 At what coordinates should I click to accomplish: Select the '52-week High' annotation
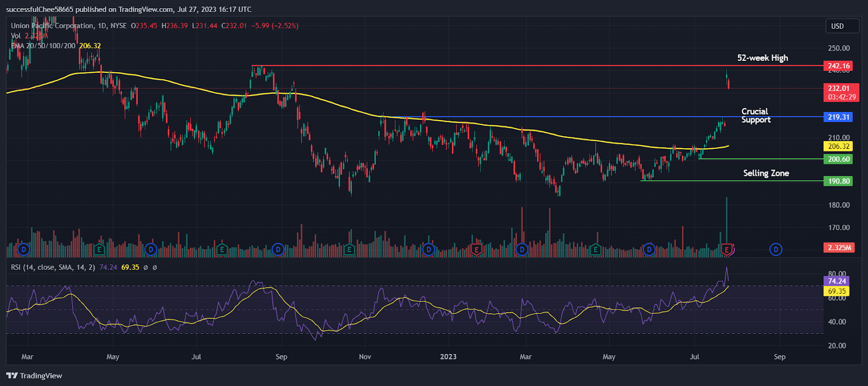click(763, 58)
